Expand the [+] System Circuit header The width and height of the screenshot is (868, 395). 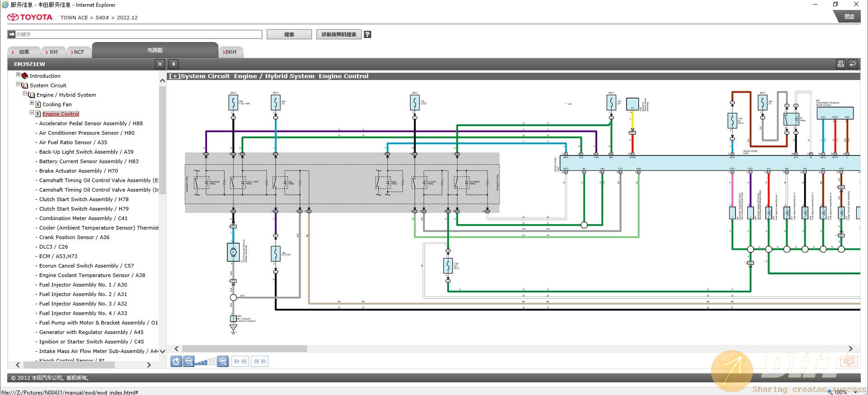(x=174, y=76)
